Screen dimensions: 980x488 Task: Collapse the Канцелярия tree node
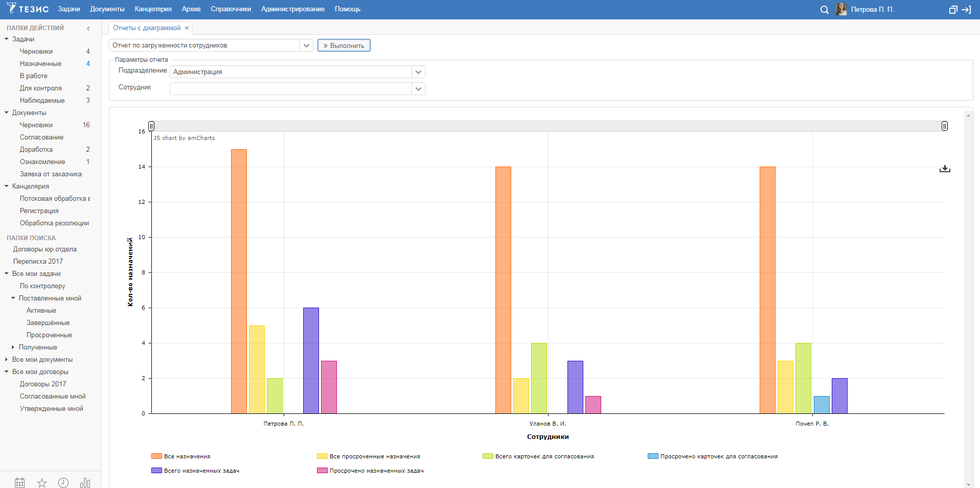(7, 186)
